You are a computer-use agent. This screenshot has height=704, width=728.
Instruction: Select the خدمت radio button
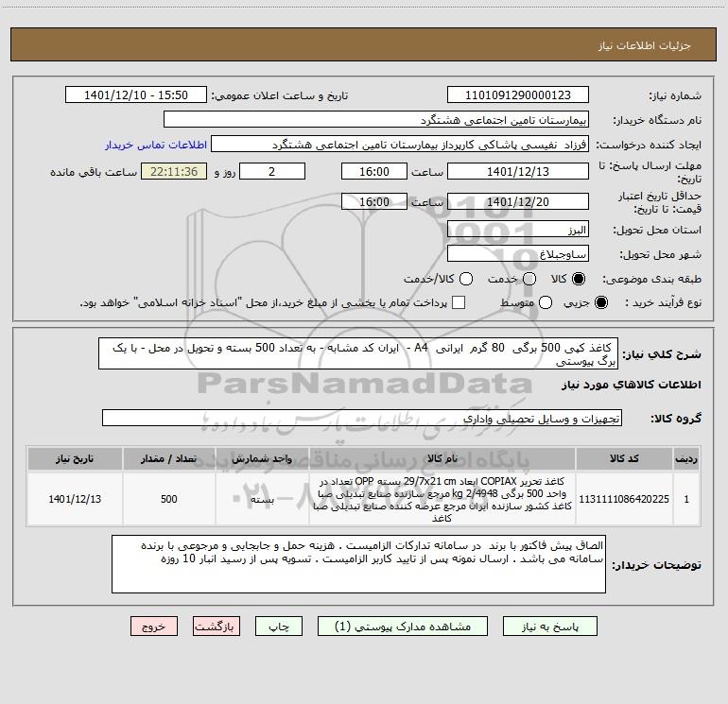click(529, 279)
